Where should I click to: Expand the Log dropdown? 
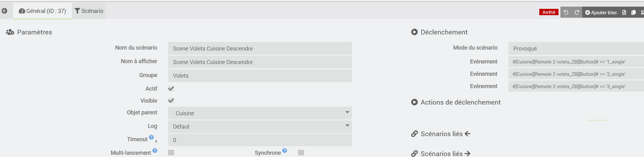coord(260,126)
